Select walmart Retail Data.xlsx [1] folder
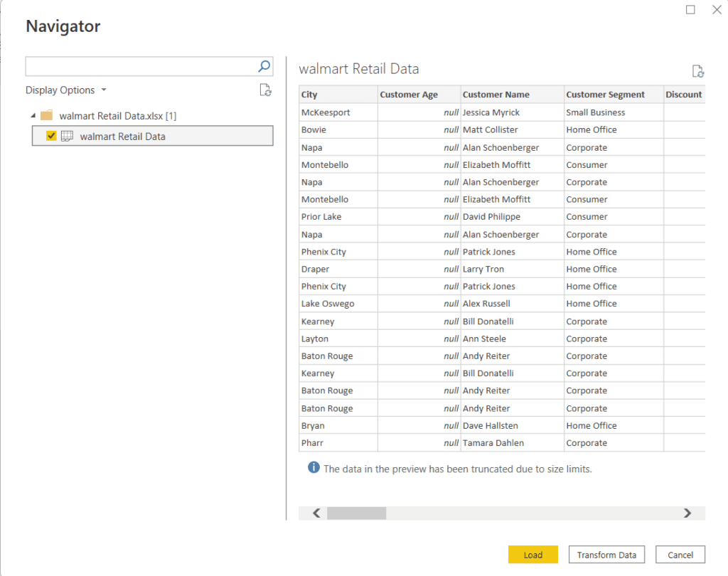The width and height of the screenshot is (728, 576). (118, 116)
